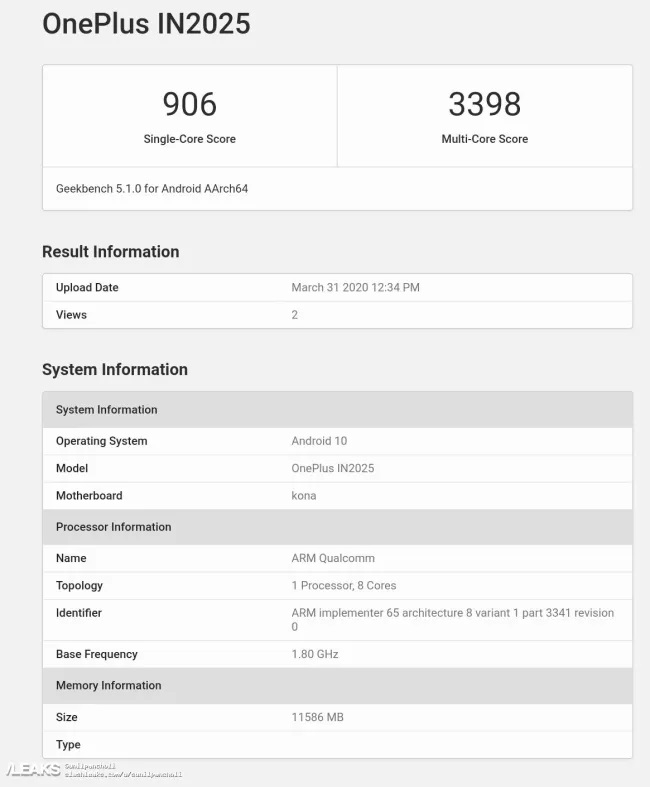Select the Views count value 2
This screenshot has height=787, width=650.
coord(295,315)
